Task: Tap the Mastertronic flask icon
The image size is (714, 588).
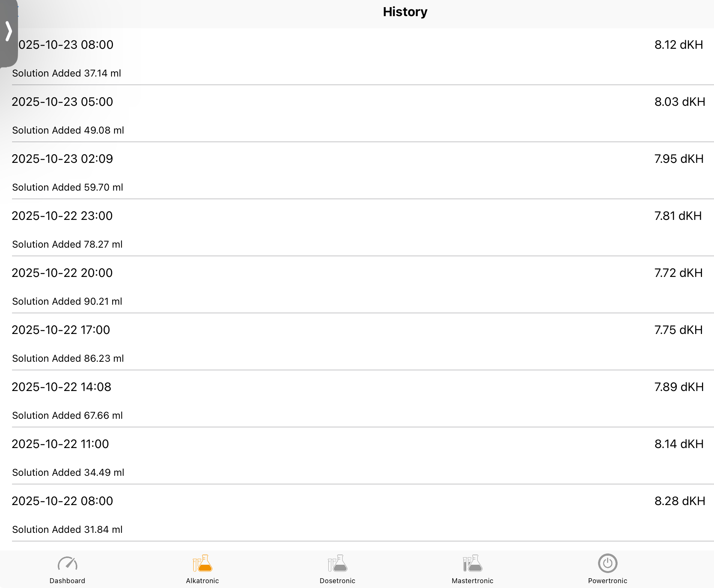Action: [x=472, y=563]
